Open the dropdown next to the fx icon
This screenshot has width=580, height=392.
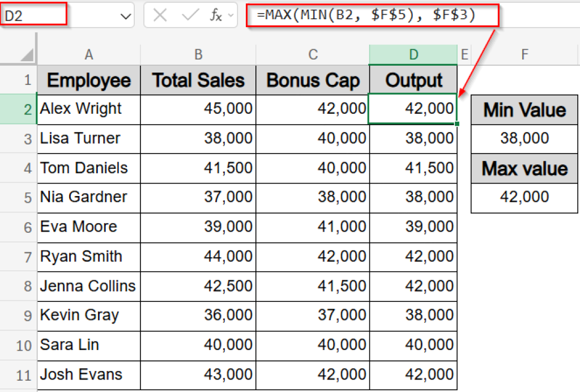click(232, 15)
